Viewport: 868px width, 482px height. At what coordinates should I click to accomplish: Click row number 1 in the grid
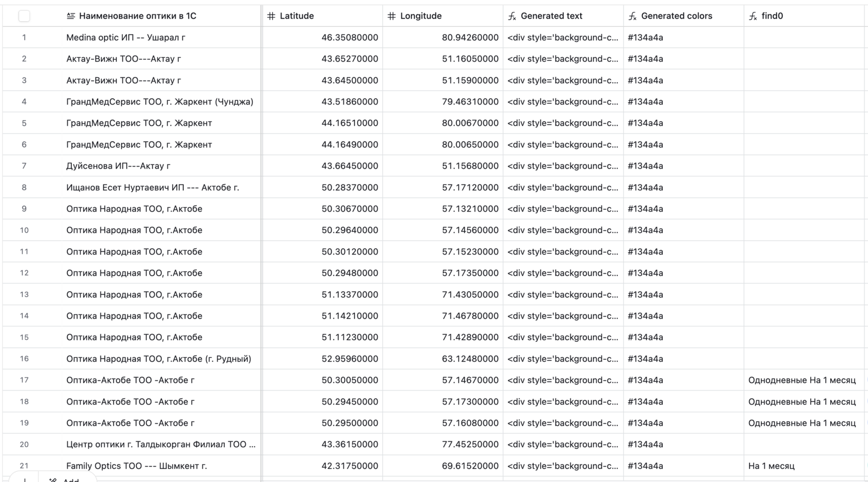(x=24, y=37)
